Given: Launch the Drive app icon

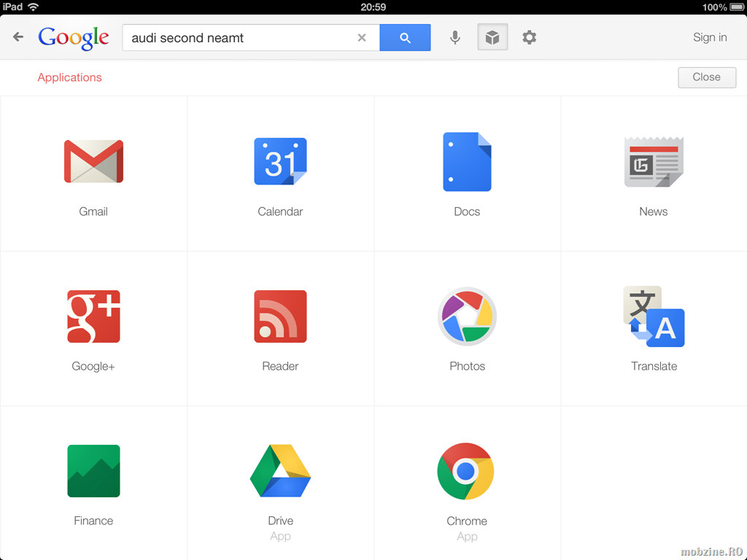Looking at the screenshot, I should click(x=280, y=471).
